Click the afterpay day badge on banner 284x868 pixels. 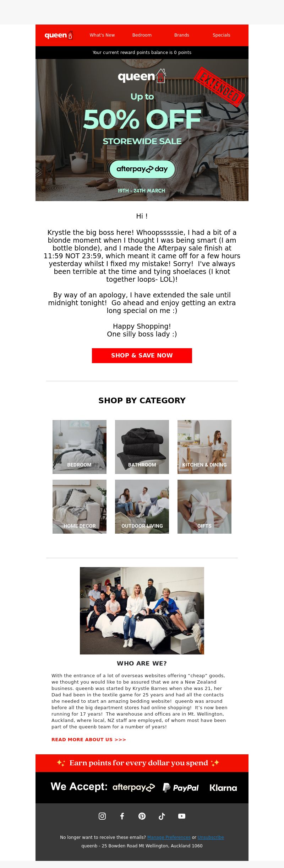point(142,169)
